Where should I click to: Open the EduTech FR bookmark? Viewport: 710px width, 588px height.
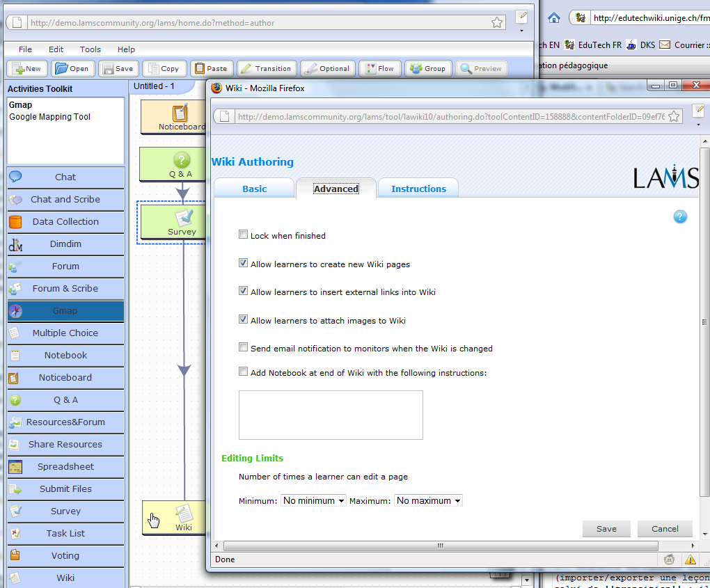pos(593,45)
